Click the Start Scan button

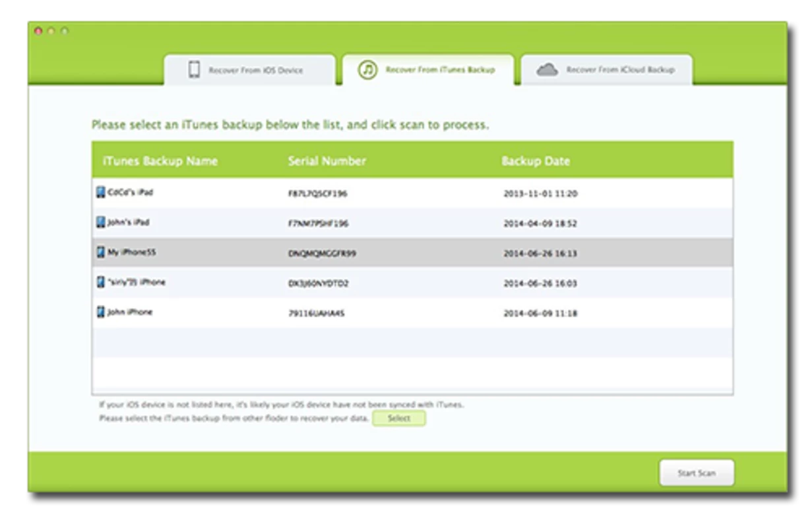[x=697, y=473]
